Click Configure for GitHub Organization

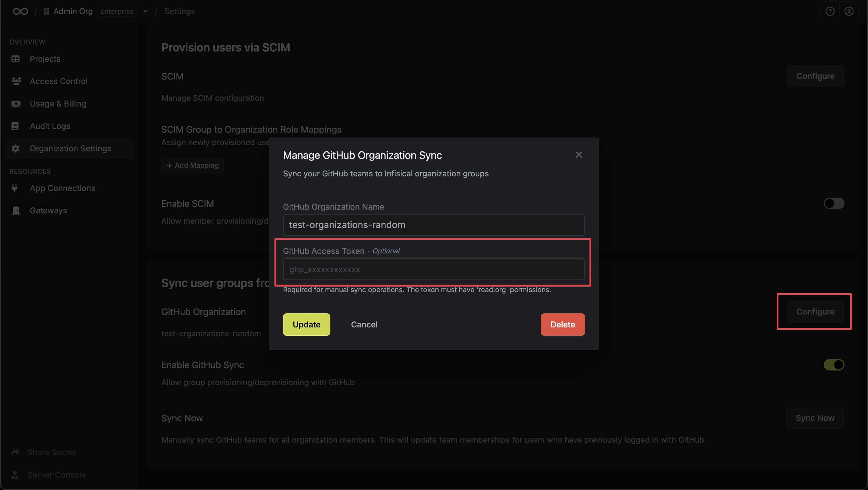click(815, 312)
